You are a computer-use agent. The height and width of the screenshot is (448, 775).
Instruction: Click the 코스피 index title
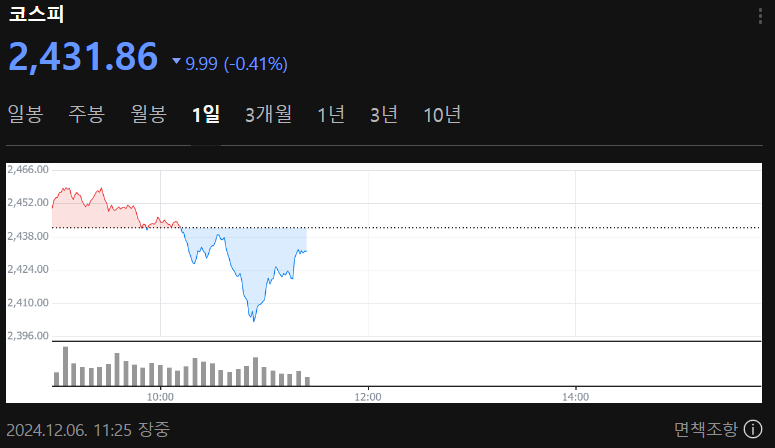(x=36, y=14)
